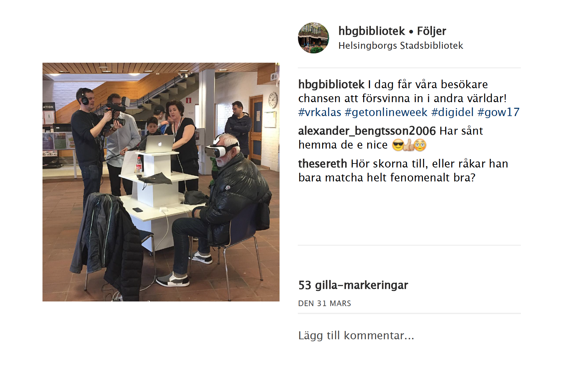The height and width of the screenshot is (392, 579).
Task: Click thesereth's comment text about skorna
Action: 403,170
